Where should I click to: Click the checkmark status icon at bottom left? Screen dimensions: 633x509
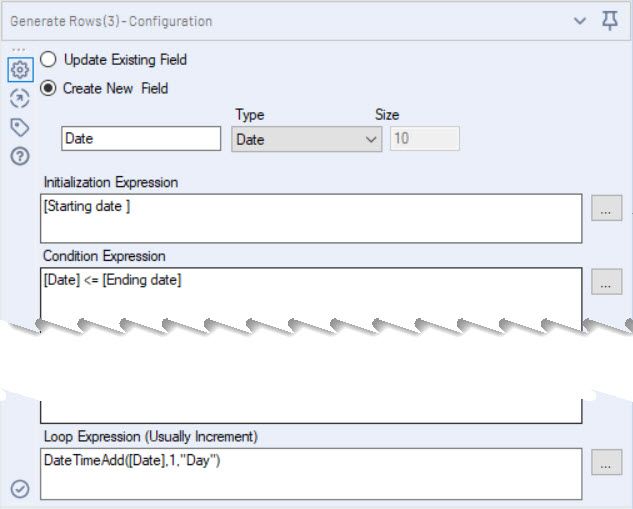[19, 488]
